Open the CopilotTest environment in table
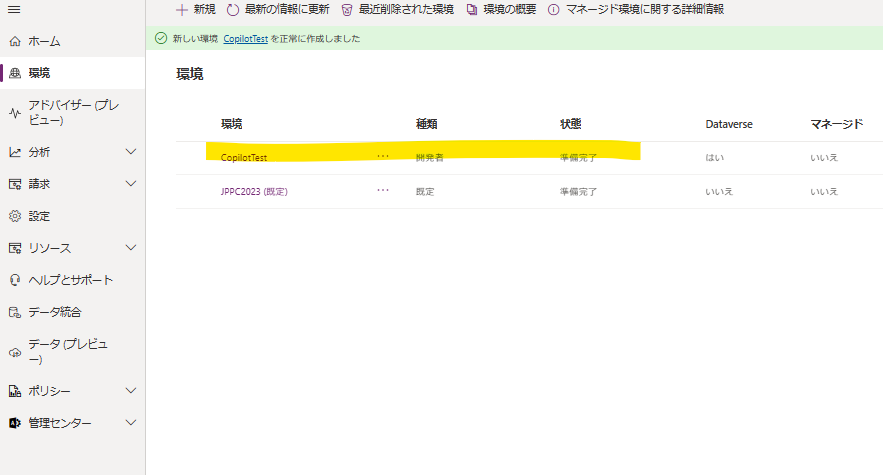The height and width of the screenshot is (475, 883). tap(244, 158)
